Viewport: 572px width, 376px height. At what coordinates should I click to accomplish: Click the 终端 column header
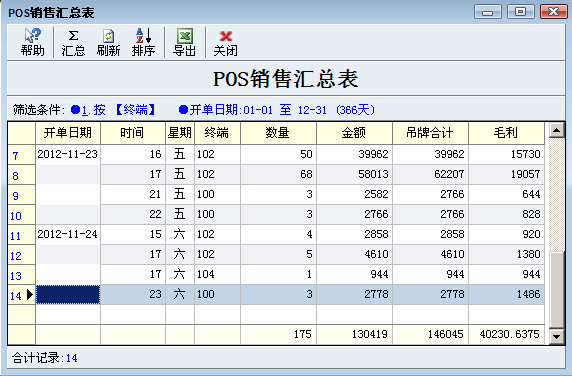click(217, 133)
